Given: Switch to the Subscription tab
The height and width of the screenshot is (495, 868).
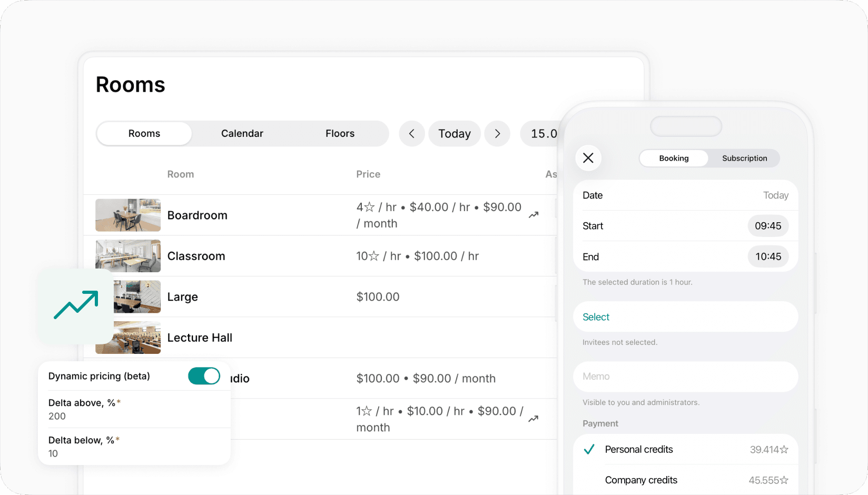Looking at the screenshot, I should pyautogui.click(x=744, y=158).
